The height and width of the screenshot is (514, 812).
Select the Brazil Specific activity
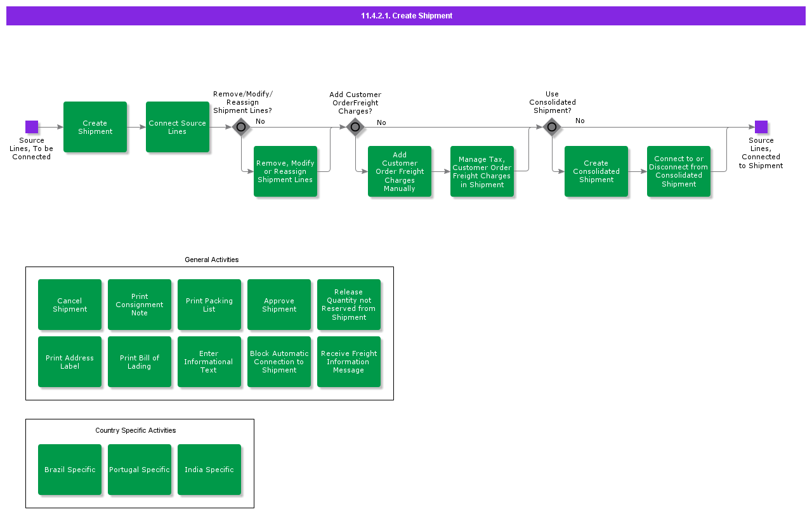point(70,470)
